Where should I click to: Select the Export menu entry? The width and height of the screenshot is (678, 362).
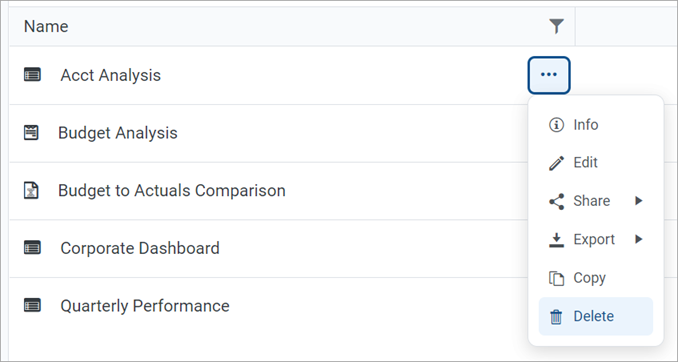pos(595,239)
